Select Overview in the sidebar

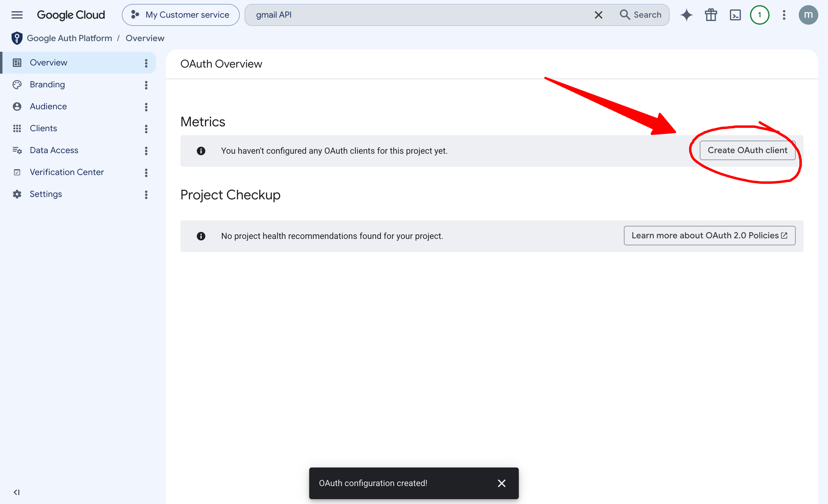[x=78, y=63]
